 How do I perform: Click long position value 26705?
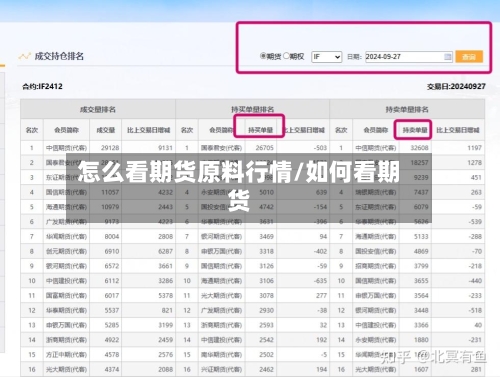click(264, 148)
